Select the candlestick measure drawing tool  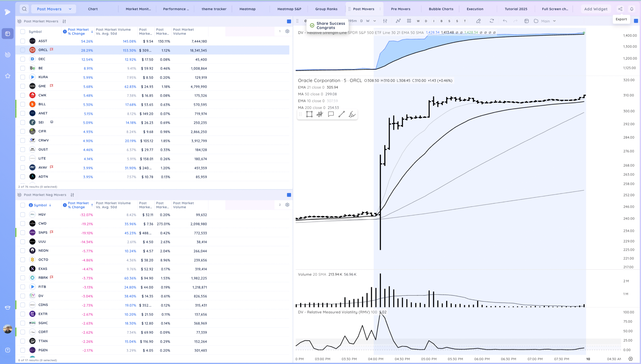point(320,114)
